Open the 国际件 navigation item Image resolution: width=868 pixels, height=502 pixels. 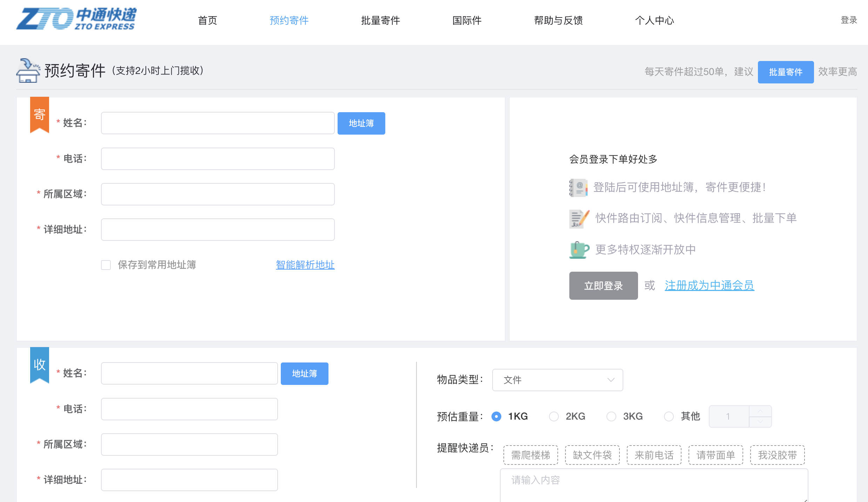(467, 20)
